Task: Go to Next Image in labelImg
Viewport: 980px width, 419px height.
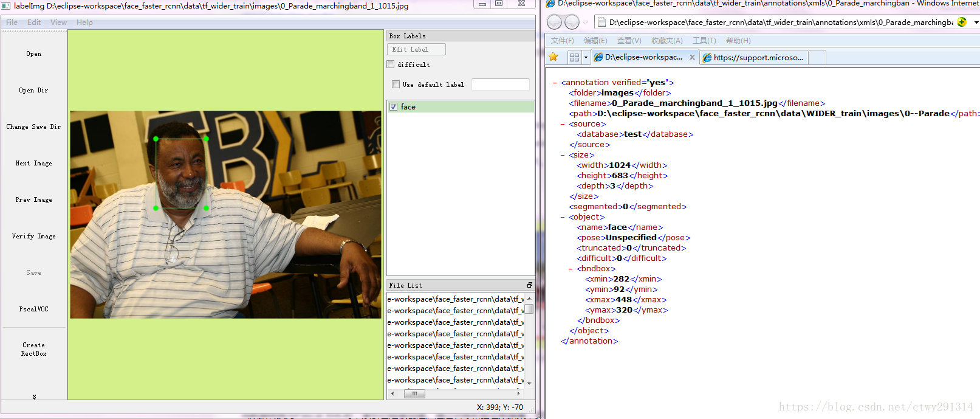Action: pos(34,164)
